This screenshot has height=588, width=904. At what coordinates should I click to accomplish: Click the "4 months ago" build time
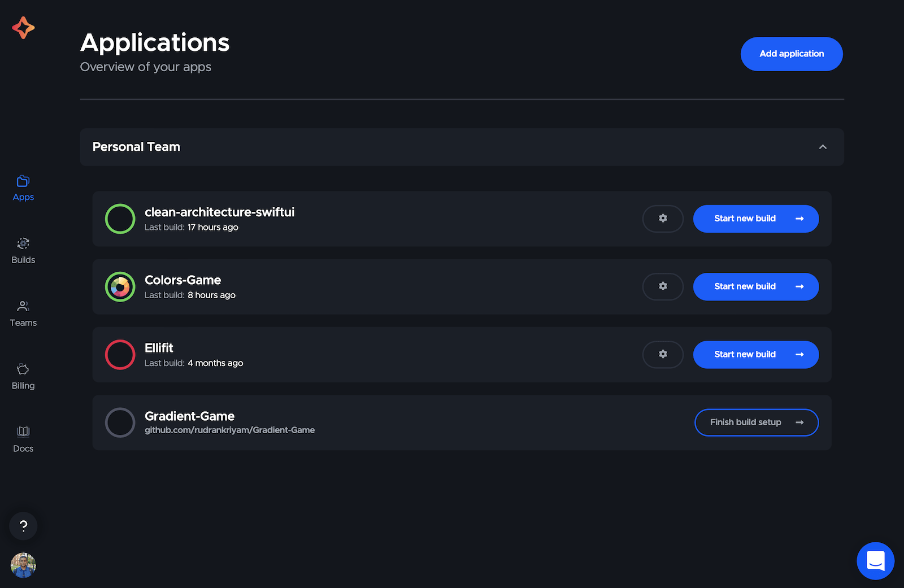coord(215,363)
